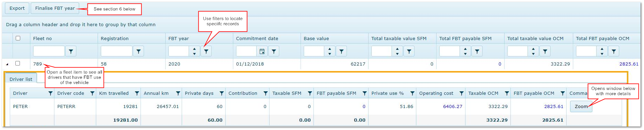The image size is (644, 130).
Task: Switch to the Driver list tab
Action: tap(21, 79)
